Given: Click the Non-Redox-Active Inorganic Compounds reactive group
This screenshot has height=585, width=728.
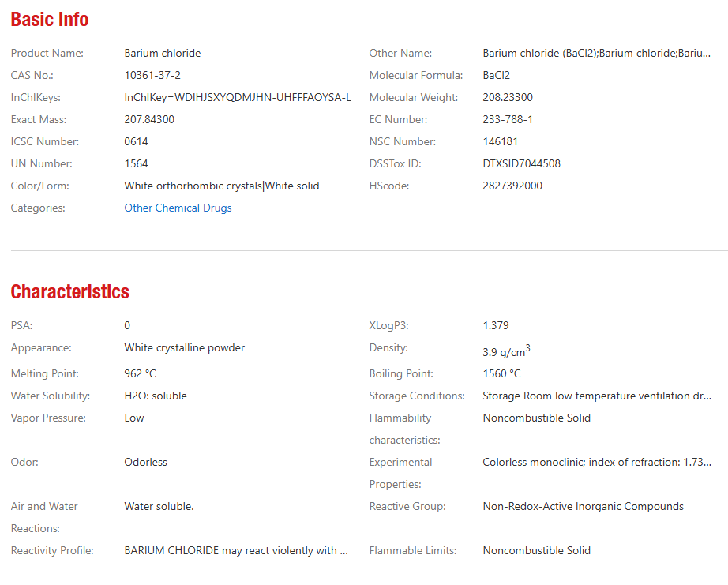Looking at the screenshot, I should (584, 507).
